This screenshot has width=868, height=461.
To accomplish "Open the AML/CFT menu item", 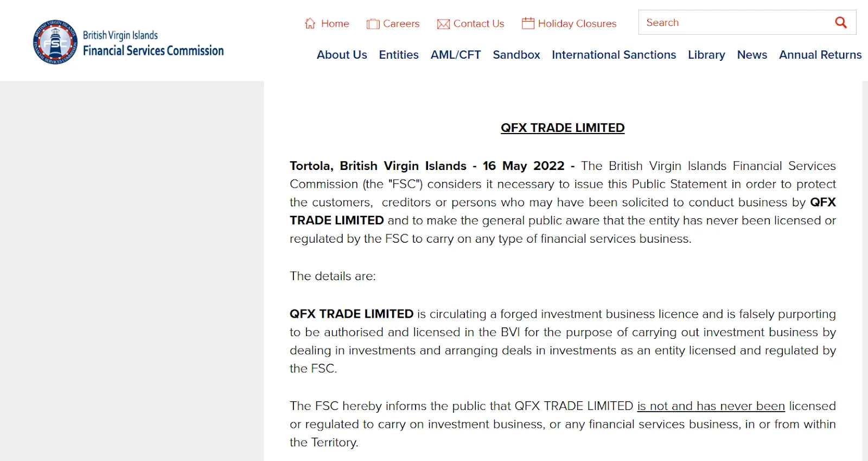I will pos(456,55).
